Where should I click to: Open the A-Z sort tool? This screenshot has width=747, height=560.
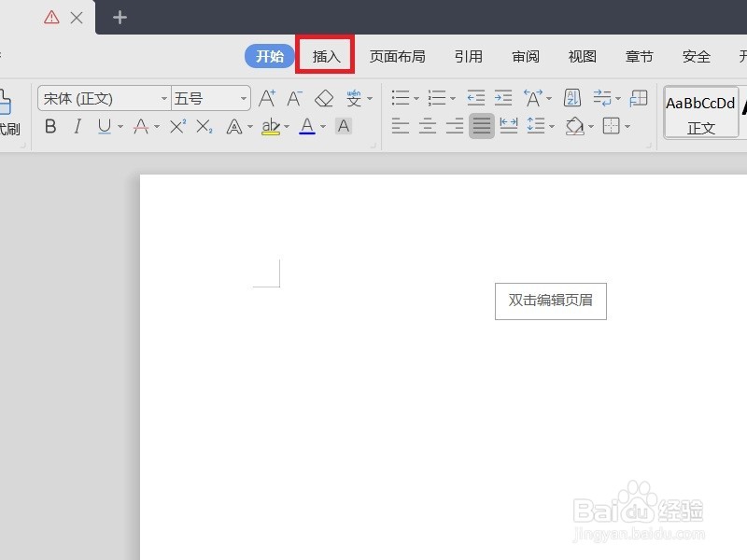click(572, 98)
